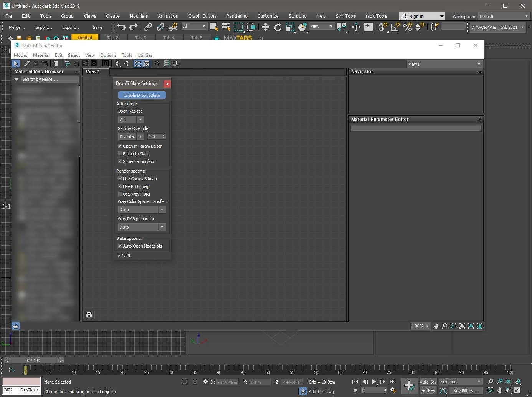Switch to Tab-3 in MaxTabs
This screenshot has height=397, width=532.
[x=140, y=38]
